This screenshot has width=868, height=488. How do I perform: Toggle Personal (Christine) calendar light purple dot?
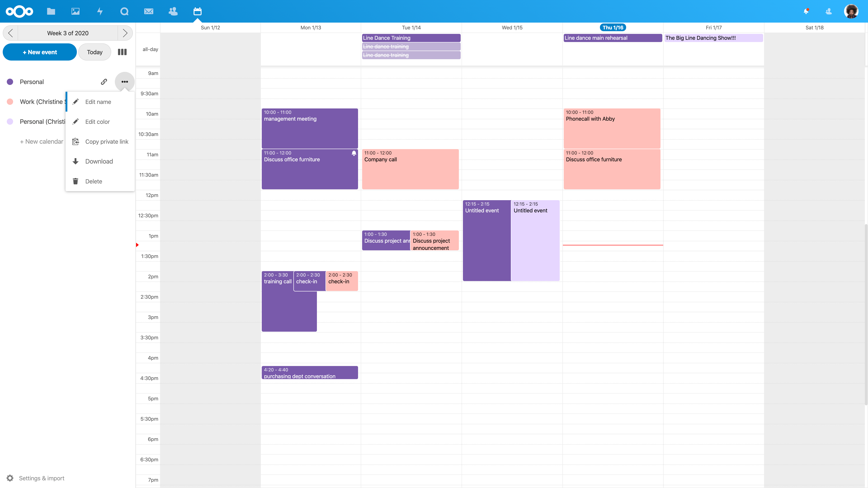(10, 122)
